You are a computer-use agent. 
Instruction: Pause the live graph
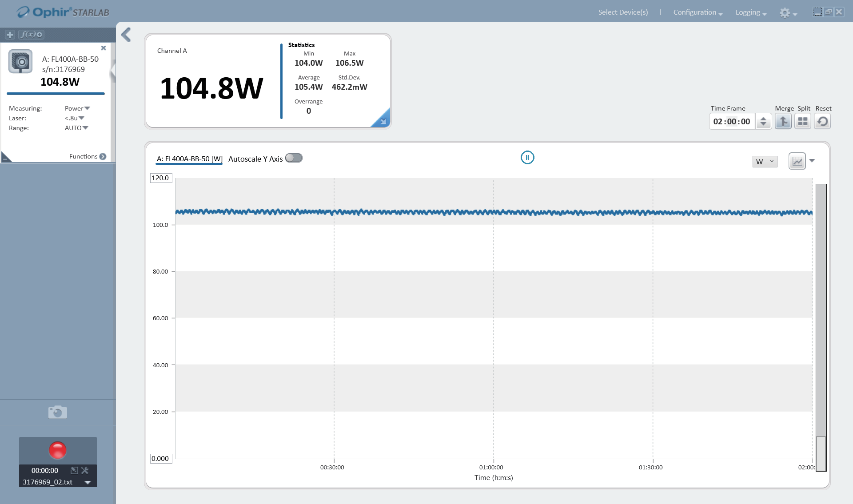[x=527, y=157]
